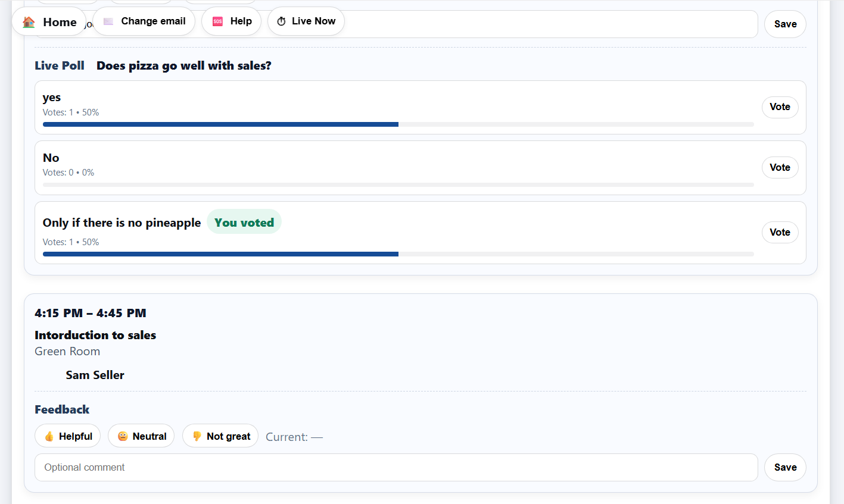Vote for the "yes" poll option
The height and width of the screenshot is (504, 844).
[780, 107]
